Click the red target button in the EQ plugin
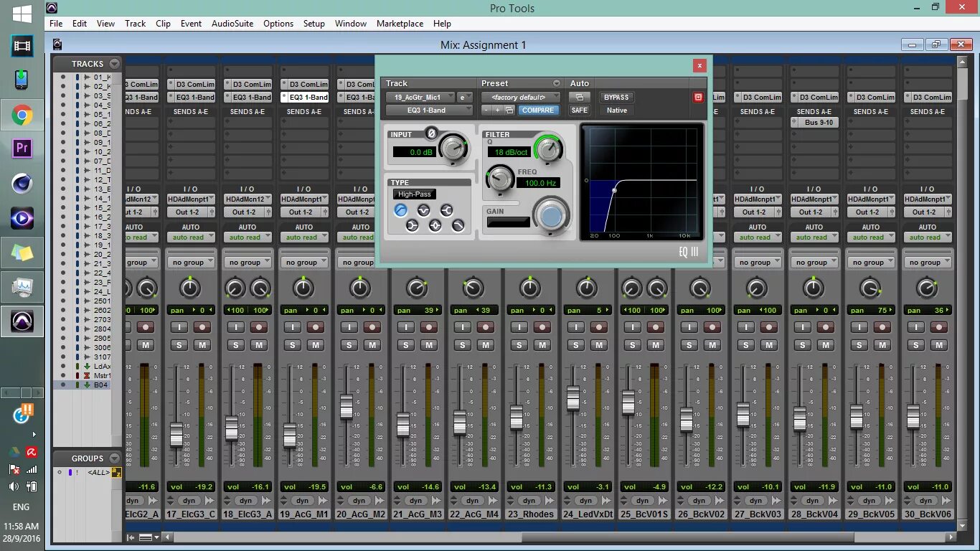The width and height of the screenshot is (980, 551). [x=699, y=97]
